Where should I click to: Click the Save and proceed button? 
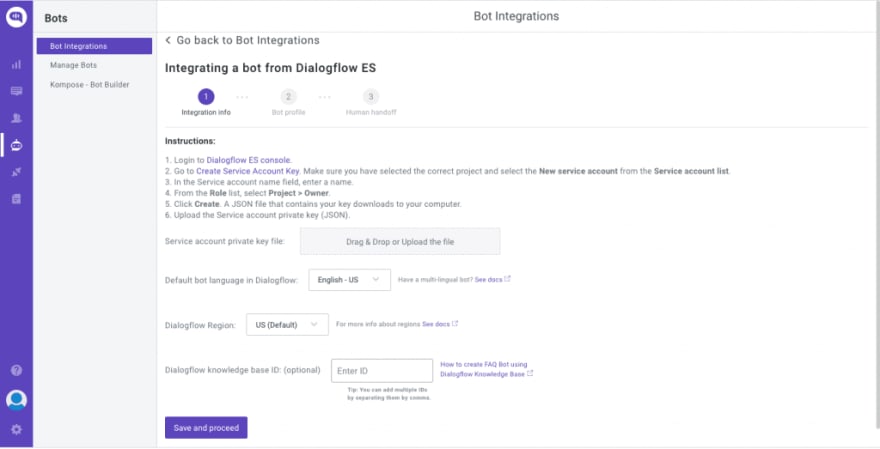click(x=206, y=428)
